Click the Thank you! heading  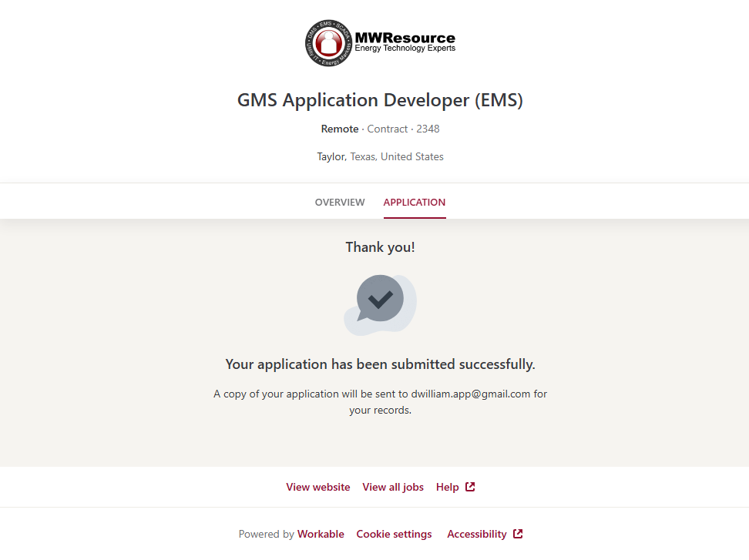point(380,247)
